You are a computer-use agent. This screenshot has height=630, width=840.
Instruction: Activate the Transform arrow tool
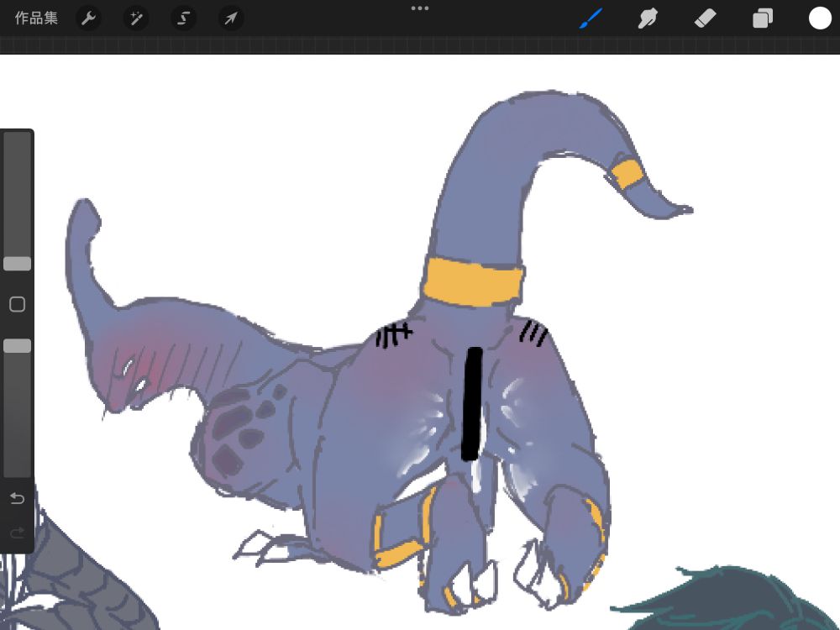point(231,18)
